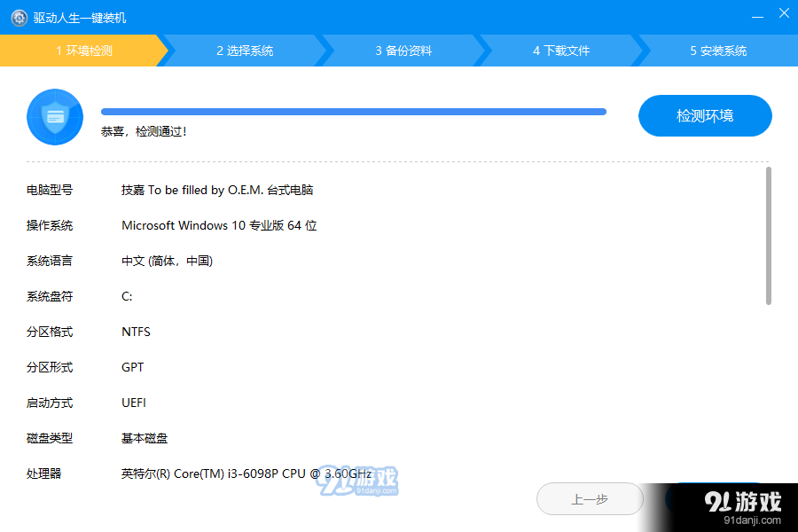This screenshot has width=798, height=532.
Task: Click the UEFI value
Action: click(x=133, y=403)
